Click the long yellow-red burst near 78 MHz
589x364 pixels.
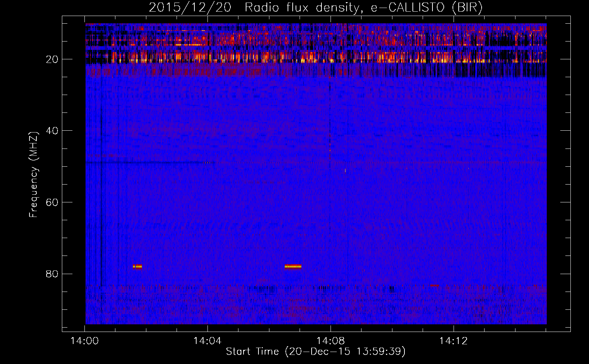coord(293,266)
